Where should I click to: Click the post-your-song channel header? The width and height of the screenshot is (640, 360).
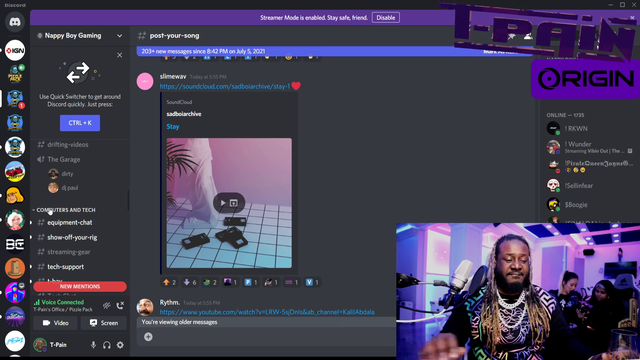[174, 36]
